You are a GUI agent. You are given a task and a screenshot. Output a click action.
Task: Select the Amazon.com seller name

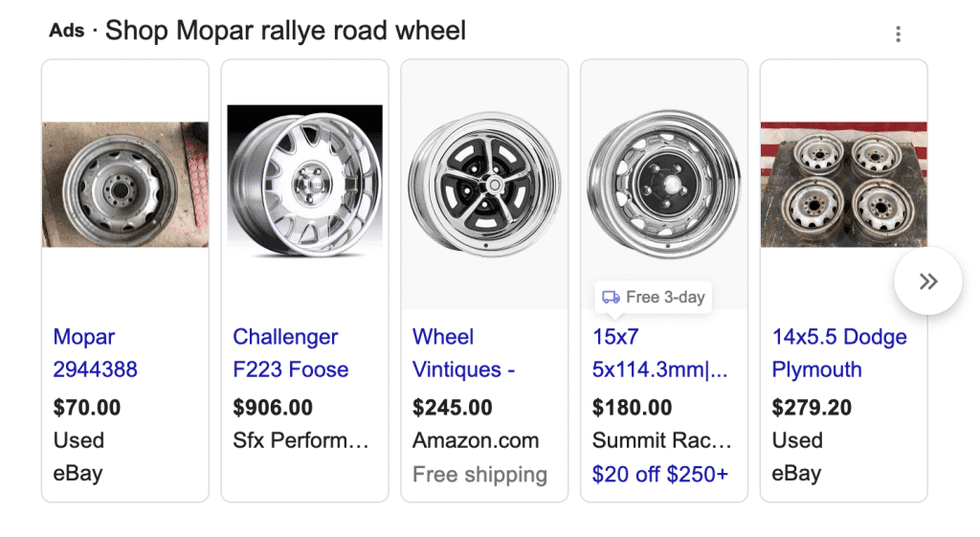pyautogui.click(x=476, y=440)
